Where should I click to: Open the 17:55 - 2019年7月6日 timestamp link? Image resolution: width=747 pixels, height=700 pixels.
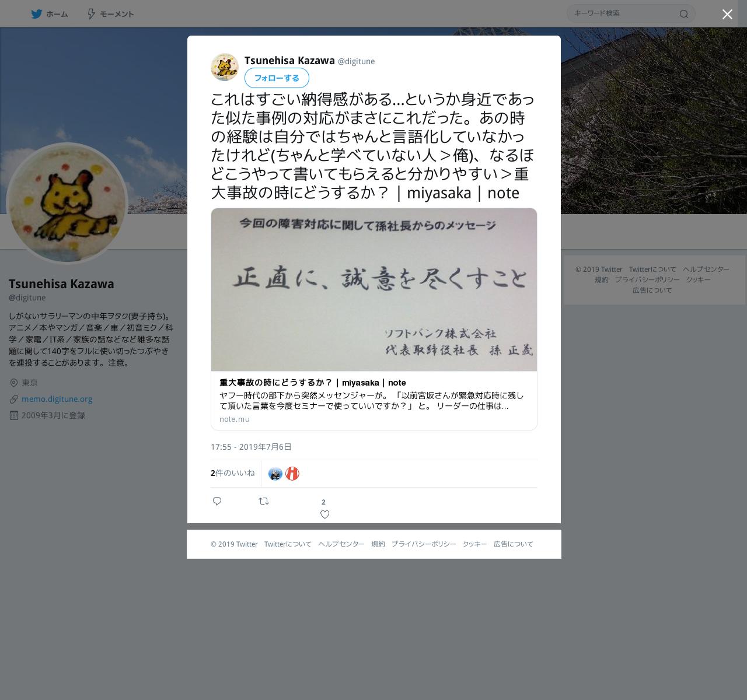(251, 447)
